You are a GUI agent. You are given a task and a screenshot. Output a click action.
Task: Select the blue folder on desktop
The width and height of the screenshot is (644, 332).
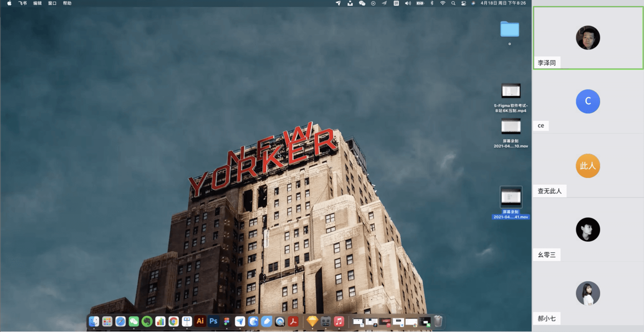[x=510, y=29]
